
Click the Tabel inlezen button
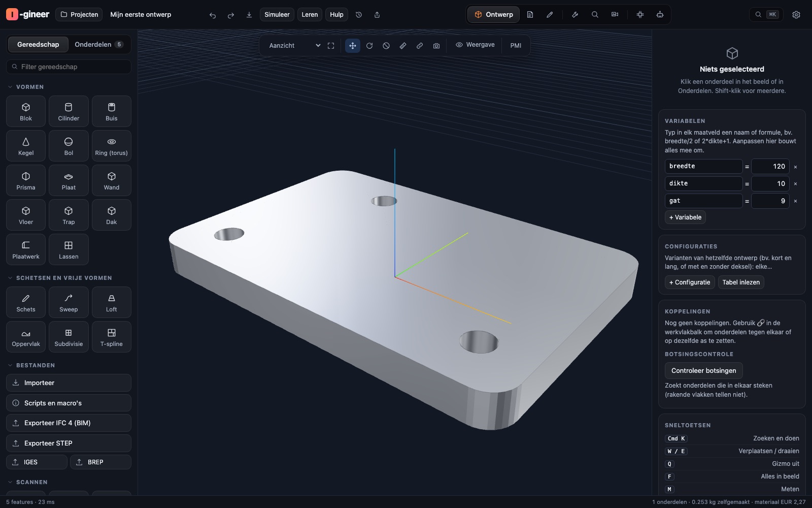point(741,282)
